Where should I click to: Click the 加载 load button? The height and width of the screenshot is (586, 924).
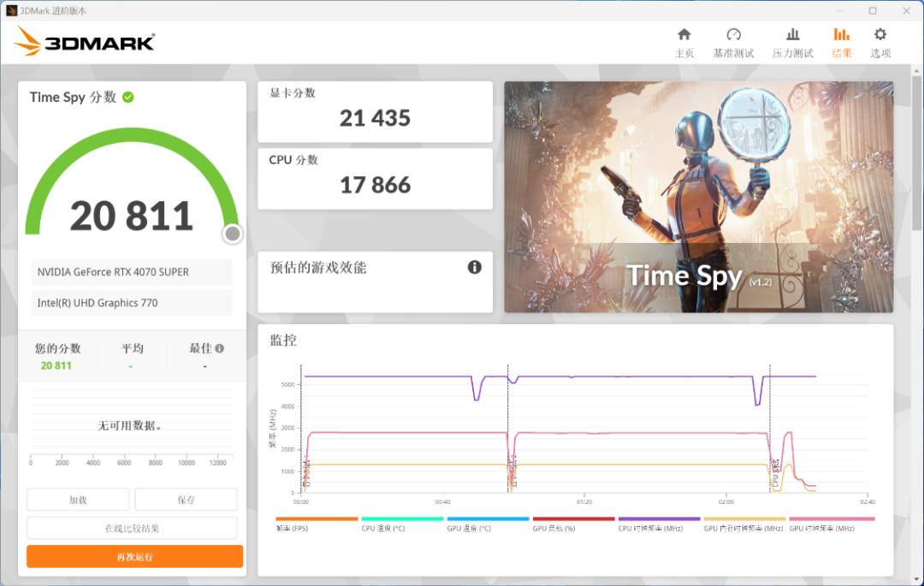(x=78, y=500)
